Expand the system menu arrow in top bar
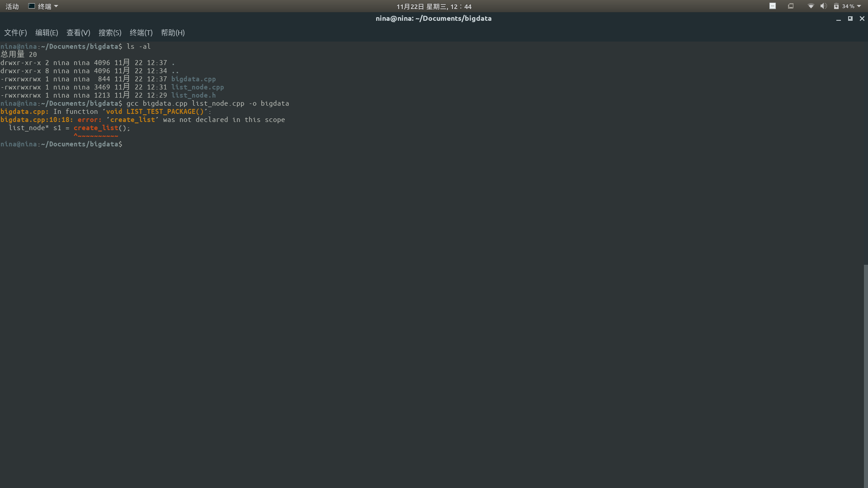The height and width of the screenshot is (488, 868). pyautogui.click(x=859, y=6)
